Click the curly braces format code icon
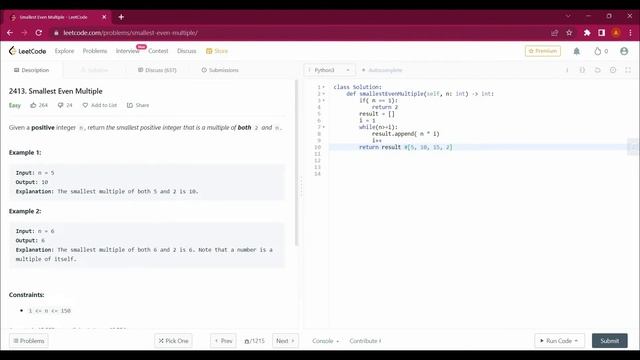Screen dimensions: 640x360 pos(582,70)
